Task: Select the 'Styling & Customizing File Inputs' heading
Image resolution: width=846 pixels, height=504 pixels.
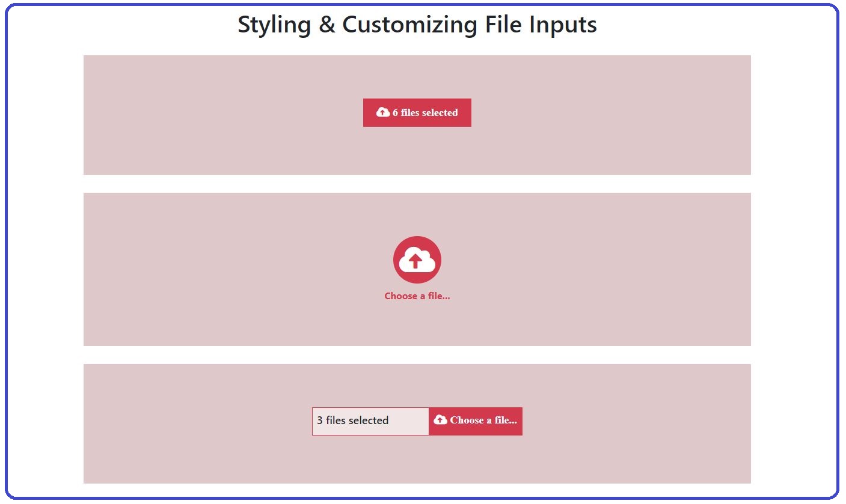Action: (x=417, y=25)
